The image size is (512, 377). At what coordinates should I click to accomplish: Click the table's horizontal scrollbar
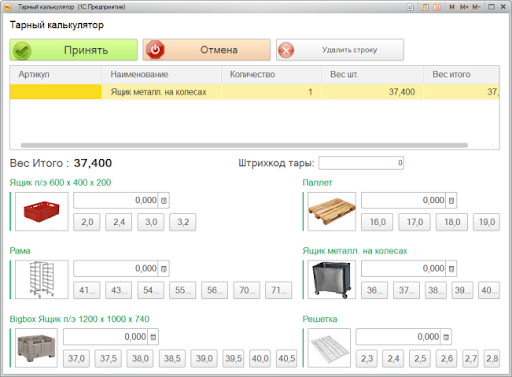tap(244, 145)
